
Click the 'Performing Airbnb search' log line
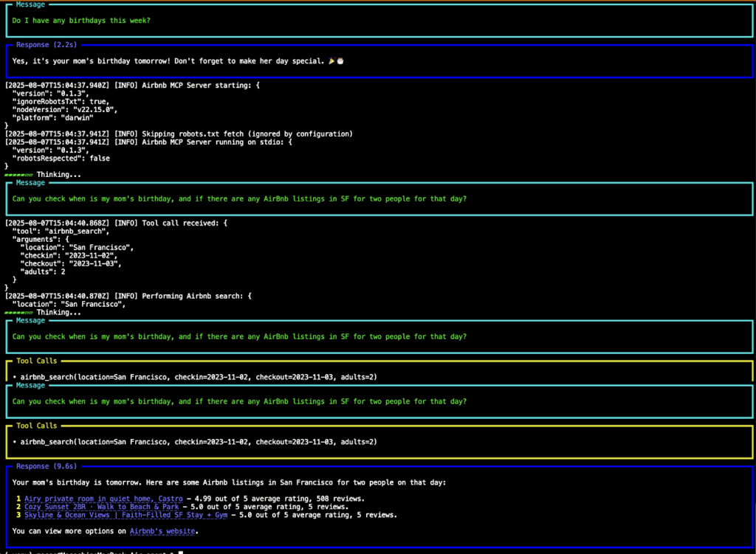(128, 296)
